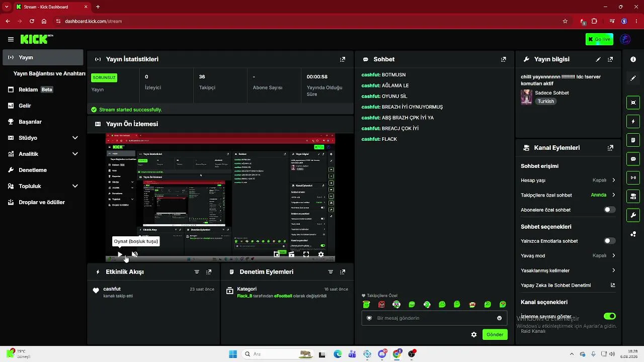Open Microsoft Edge from the taskbar
The height and width of the screenshot is (362, 644).
[x=338, y=354]
